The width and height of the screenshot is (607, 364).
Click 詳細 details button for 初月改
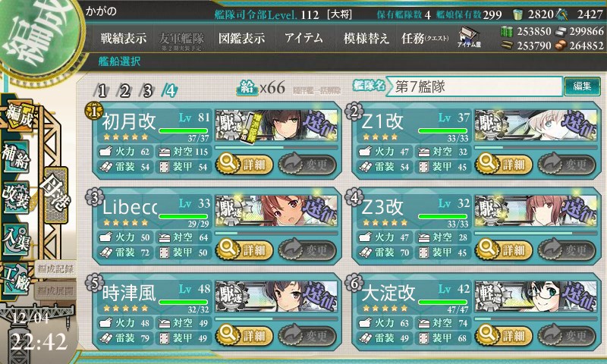(x=244, y=164)
